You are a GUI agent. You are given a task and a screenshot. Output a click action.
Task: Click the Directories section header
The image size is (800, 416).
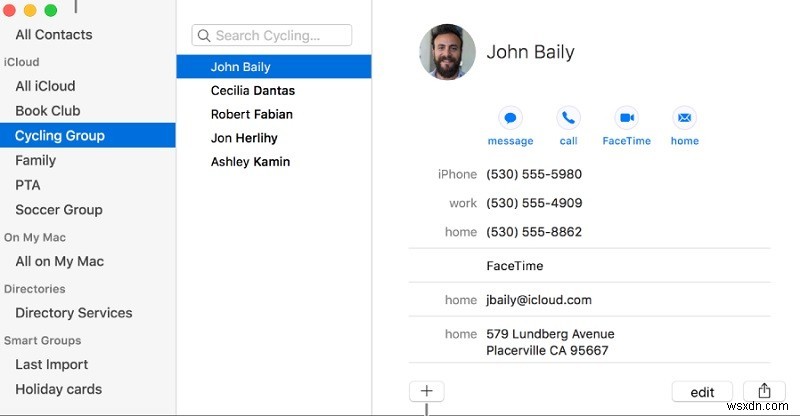[x=35, y=289]
